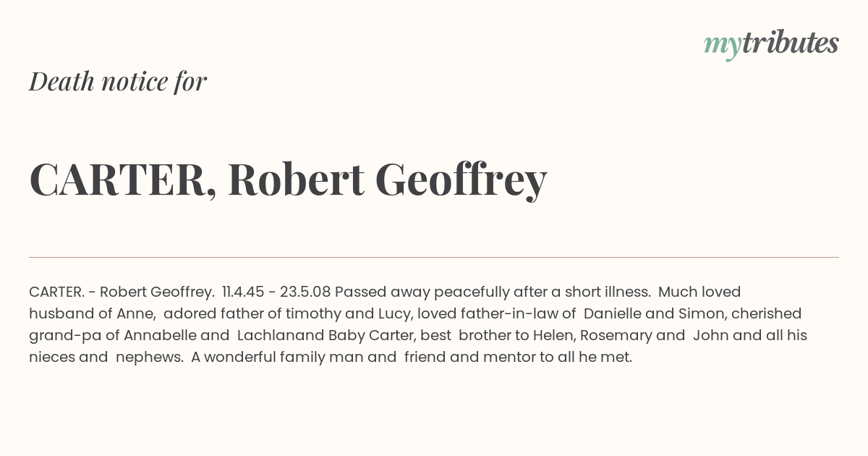Click the dates 11.4.45 - 23.5.08
868x456 pixels.
276,292
